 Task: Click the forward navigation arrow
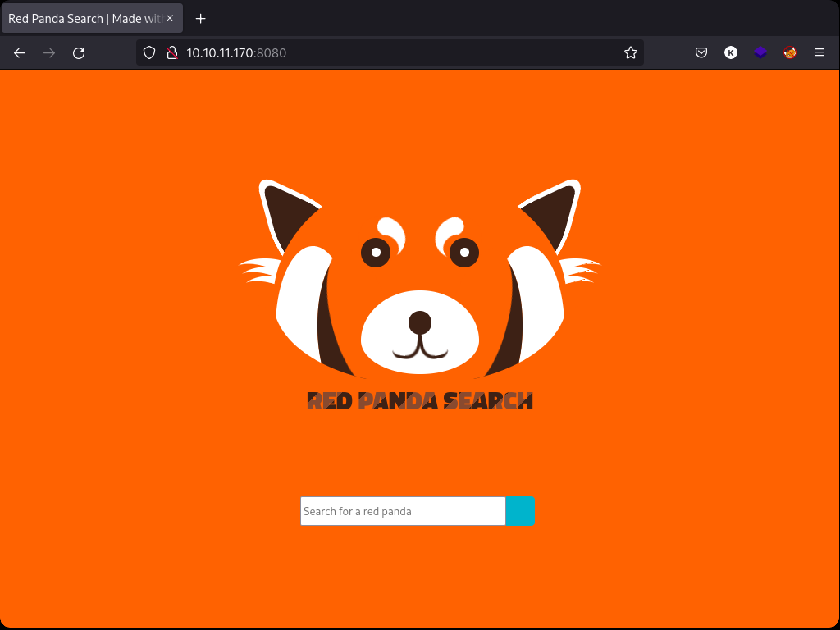pyautogui.click(x=48, y=52)
